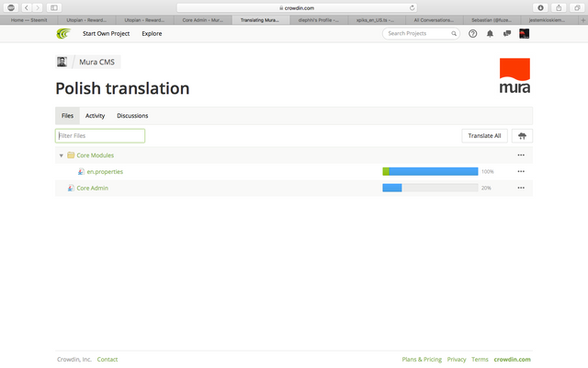
Task: Open the Start Own Project menu item
Action: pos(107,33)
